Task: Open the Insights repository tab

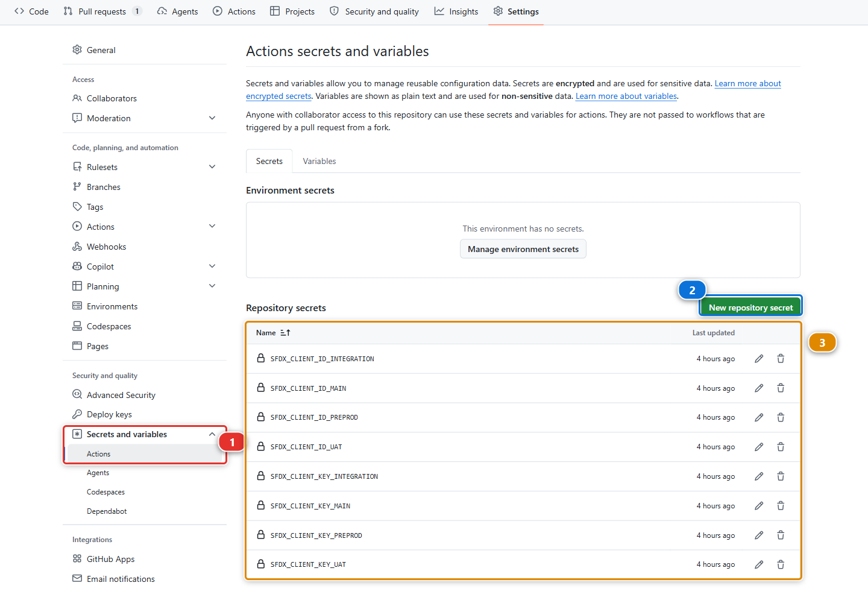Action: point(456,11)
